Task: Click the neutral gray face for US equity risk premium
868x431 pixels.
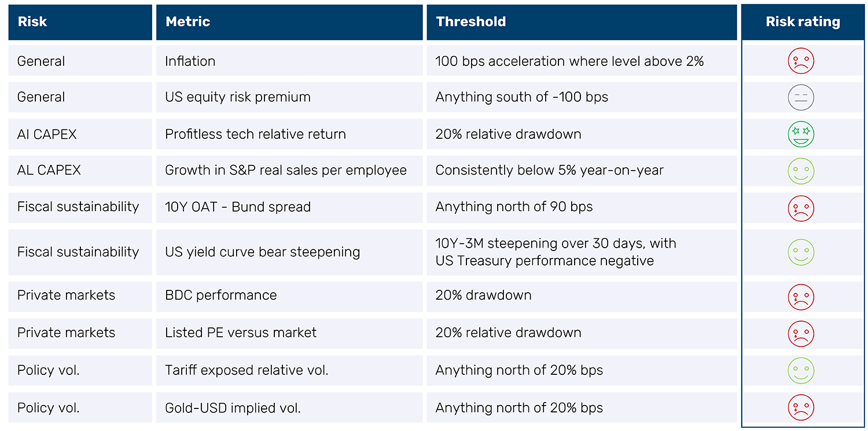Action: coord(801,97)
